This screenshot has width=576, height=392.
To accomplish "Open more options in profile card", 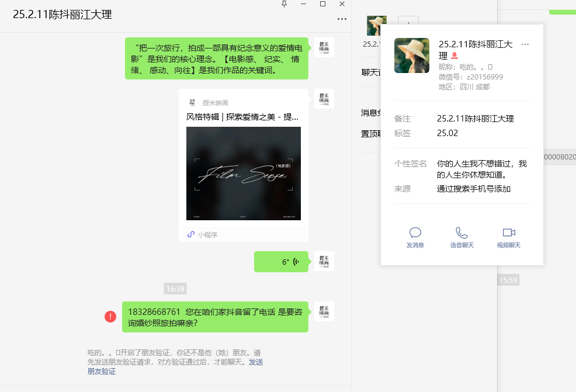I will coord(525,44).
